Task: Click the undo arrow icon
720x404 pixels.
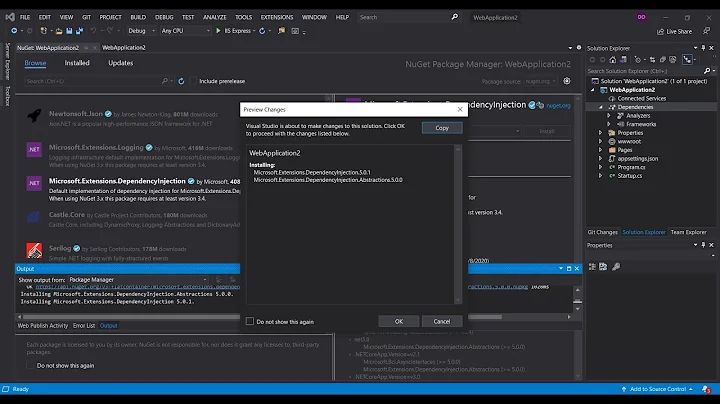Action: [x=93, y=31]
